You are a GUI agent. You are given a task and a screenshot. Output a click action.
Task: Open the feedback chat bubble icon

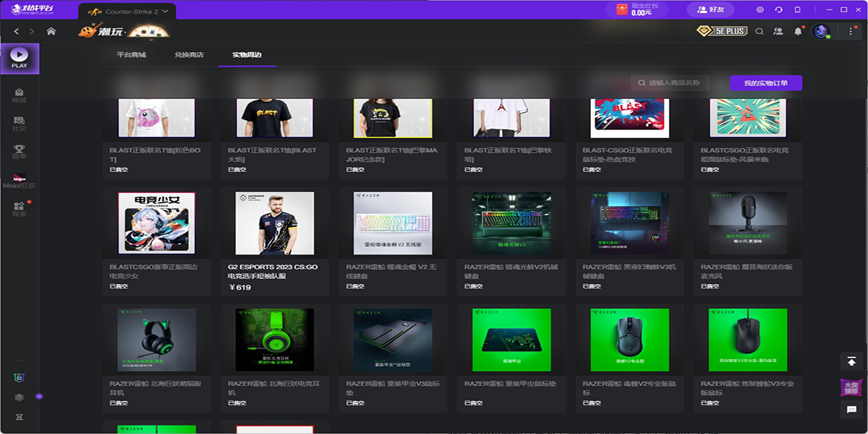851,409
